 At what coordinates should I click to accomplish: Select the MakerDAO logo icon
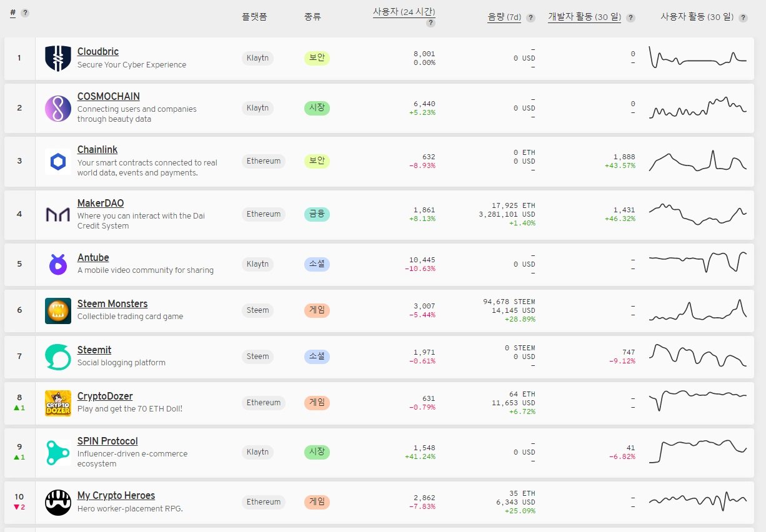coord(58,214)
